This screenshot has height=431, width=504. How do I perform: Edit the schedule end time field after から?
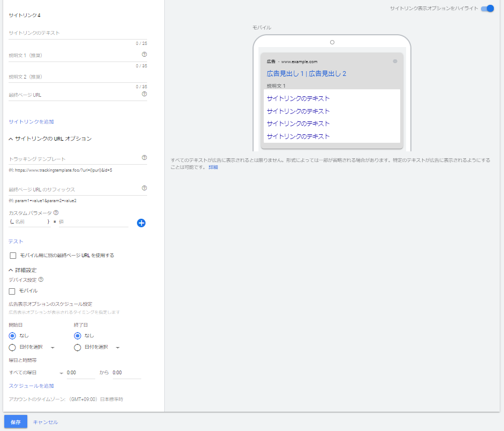(x=127, y=373)
